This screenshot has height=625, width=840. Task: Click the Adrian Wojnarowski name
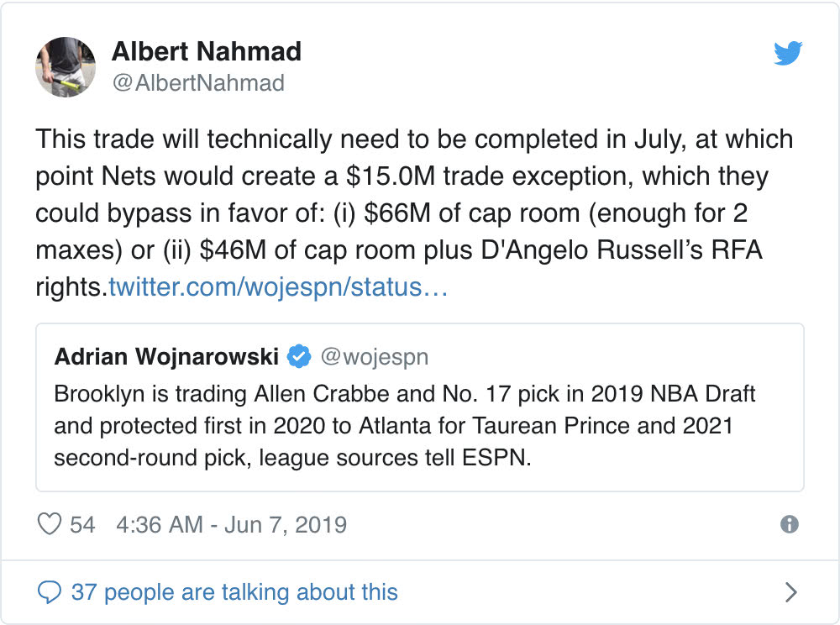coord(166,357)
